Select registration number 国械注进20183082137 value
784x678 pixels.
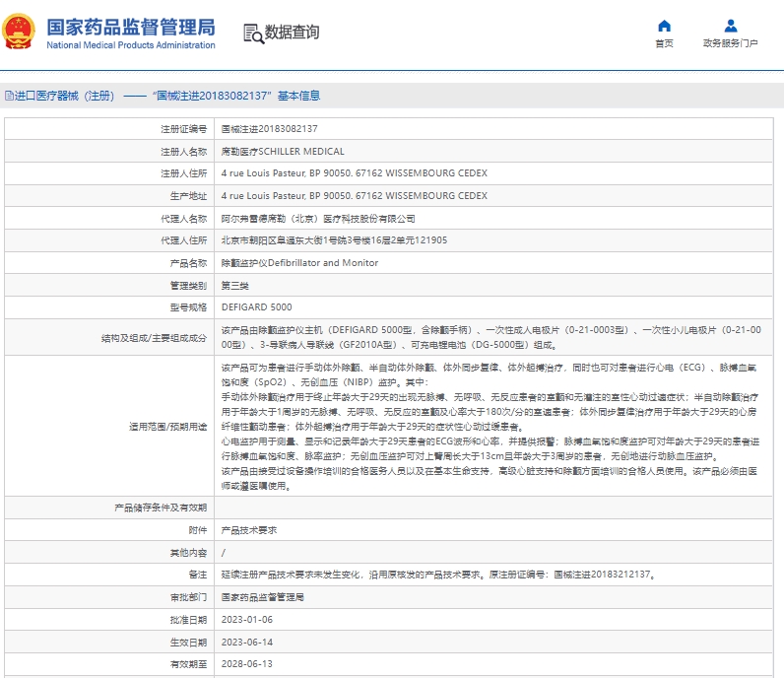coord(270,129)
